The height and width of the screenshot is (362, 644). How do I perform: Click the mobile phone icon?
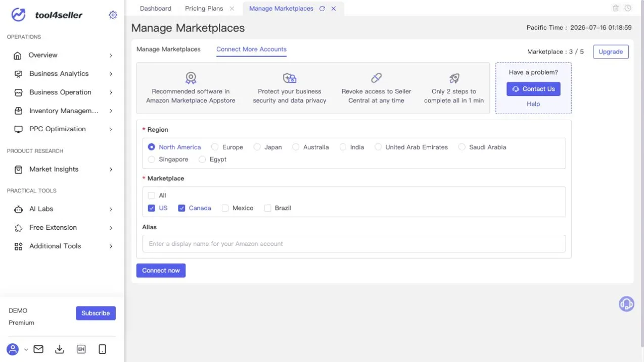coord(102,349)
